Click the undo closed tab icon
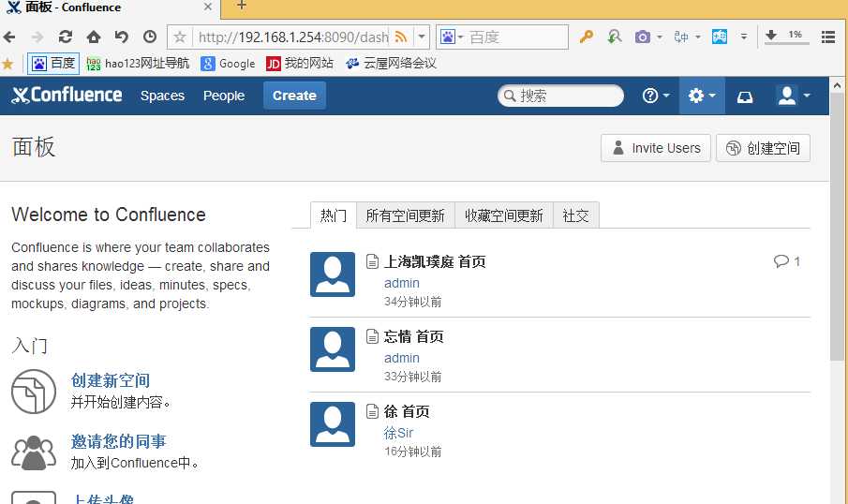The width and height of the screenshot is (848, 504). [122, 37]
